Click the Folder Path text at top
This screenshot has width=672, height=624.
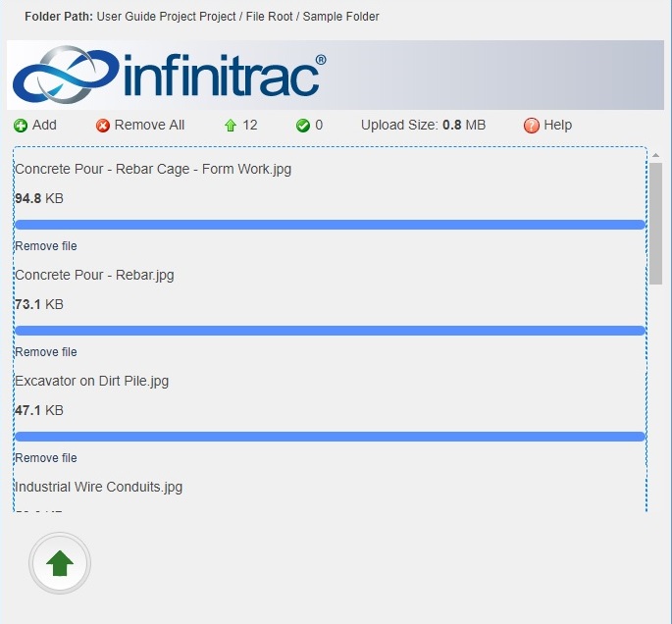[x=202, y=17]
